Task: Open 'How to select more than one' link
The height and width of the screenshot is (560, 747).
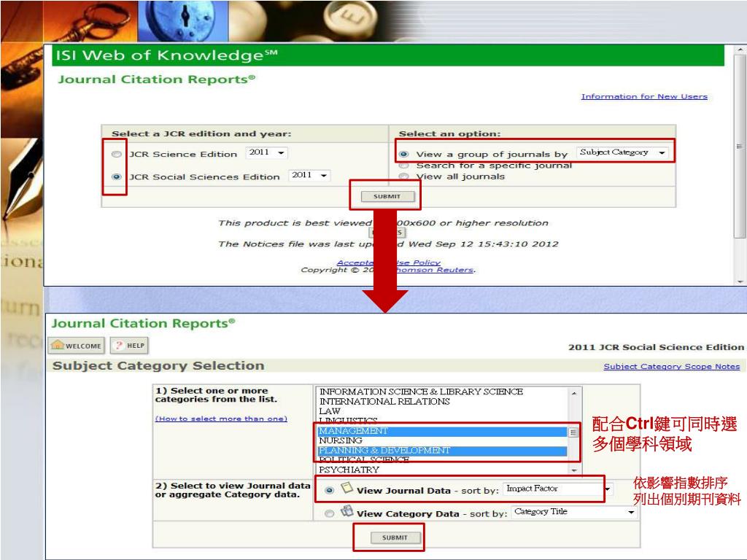Action: [x=221, y=419]
